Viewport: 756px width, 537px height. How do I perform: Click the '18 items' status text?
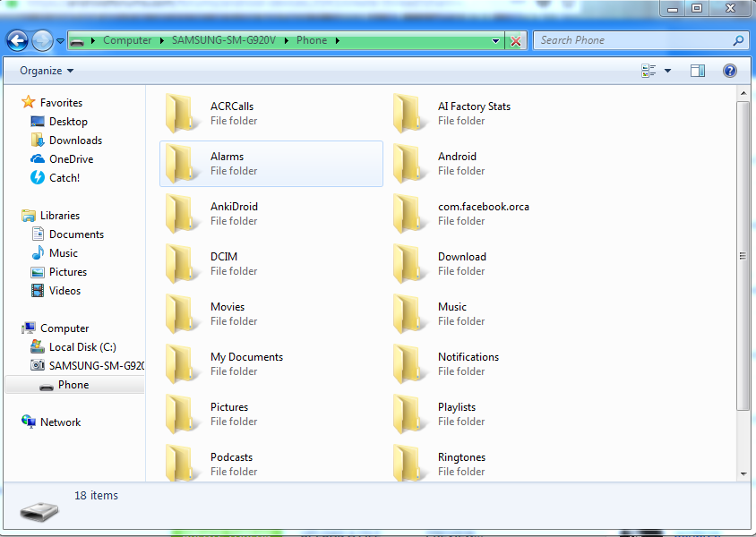[96, 495]
